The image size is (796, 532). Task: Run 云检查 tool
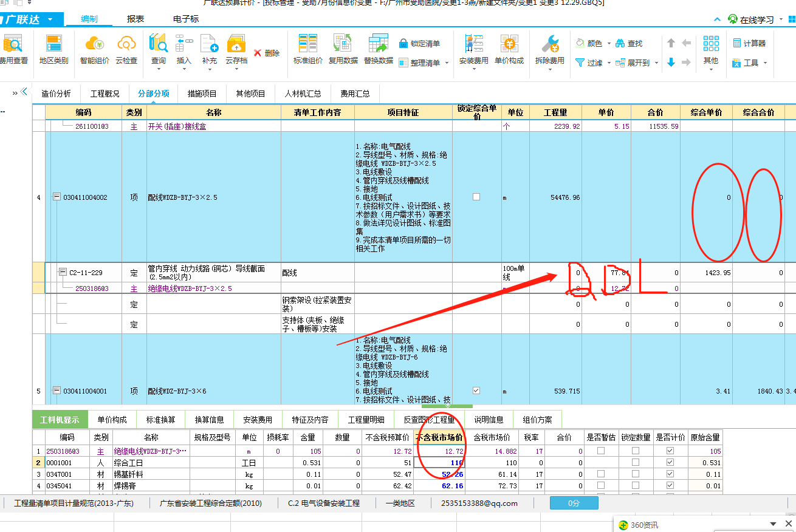coord(126,50)
